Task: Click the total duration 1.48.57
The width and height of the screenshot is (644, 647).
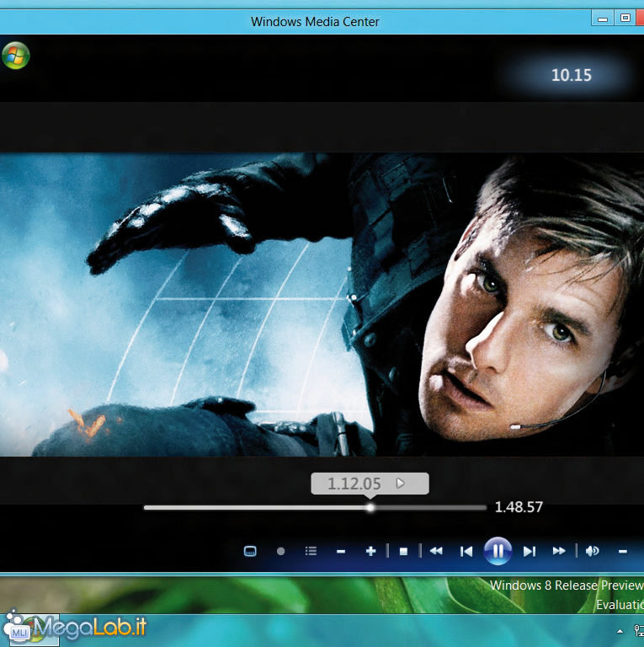Action: tap(519, 507)
